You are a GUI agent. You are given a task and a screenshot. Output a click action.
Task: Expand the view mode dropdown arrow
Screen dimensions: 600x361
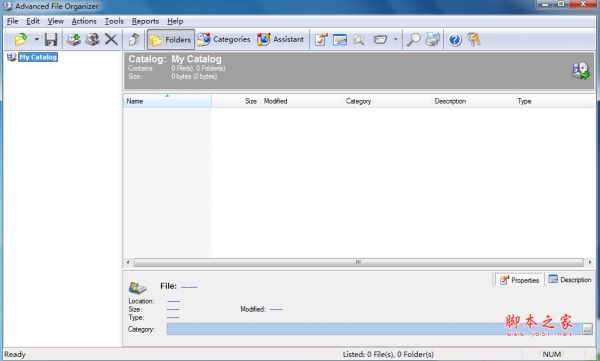[396, 39]
